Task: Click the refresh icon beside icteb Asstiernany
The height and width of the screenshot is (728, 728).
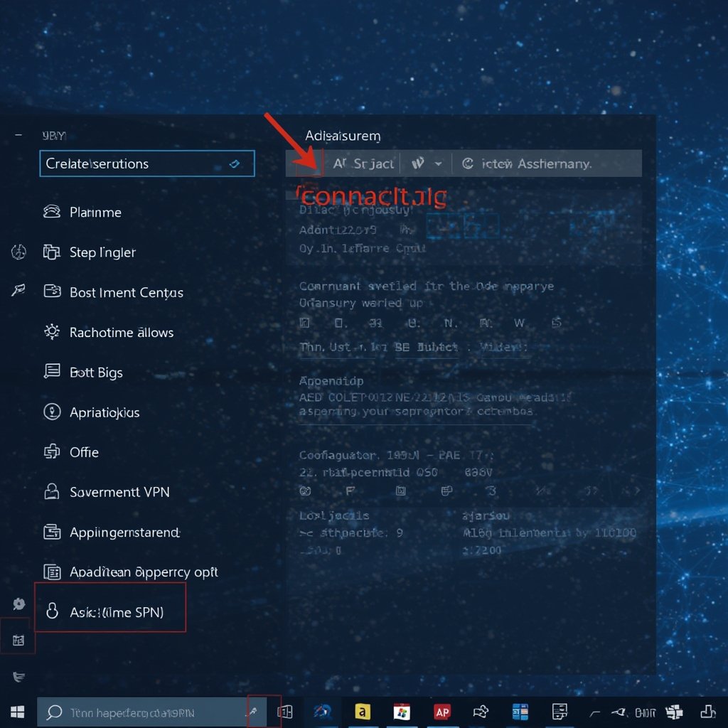Action: (x=469, y=164)
